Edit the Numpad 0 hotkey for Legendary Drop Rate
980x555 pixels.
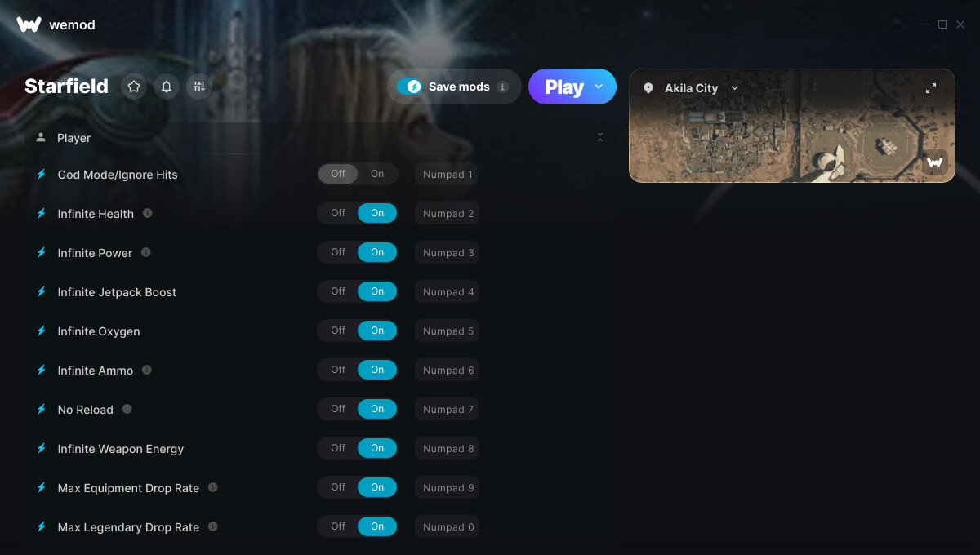coord(447,527)
